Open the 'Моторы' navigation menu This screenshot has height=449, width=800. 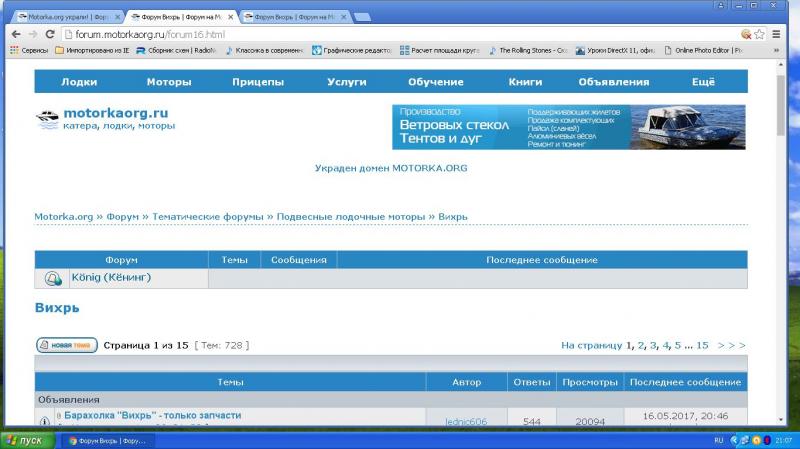tap(169, 82)
